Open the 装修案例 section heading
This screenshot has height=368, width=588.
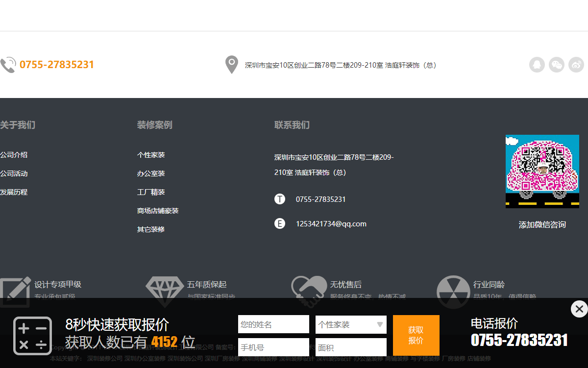tap(155, 125)
